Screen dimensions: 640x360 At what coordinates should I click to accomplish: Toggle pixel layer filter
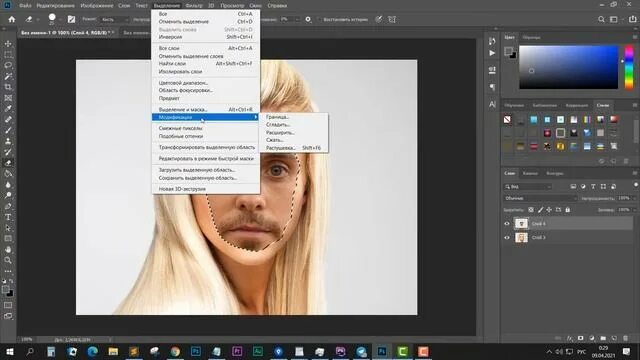(573, 187)
